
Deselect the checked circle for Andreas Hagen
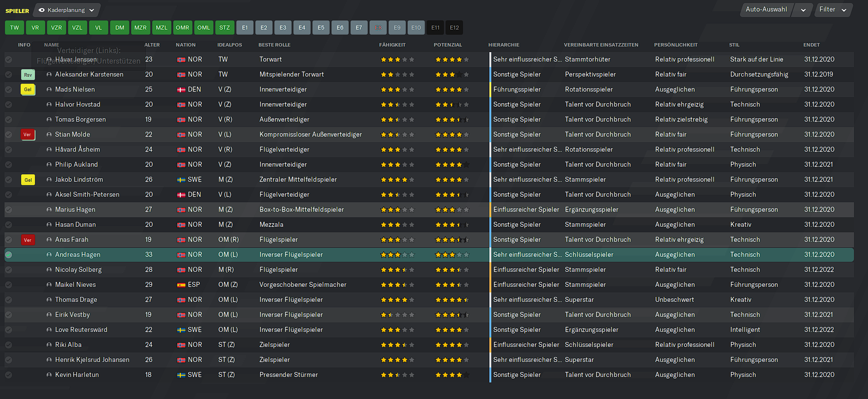click(9, 255)
